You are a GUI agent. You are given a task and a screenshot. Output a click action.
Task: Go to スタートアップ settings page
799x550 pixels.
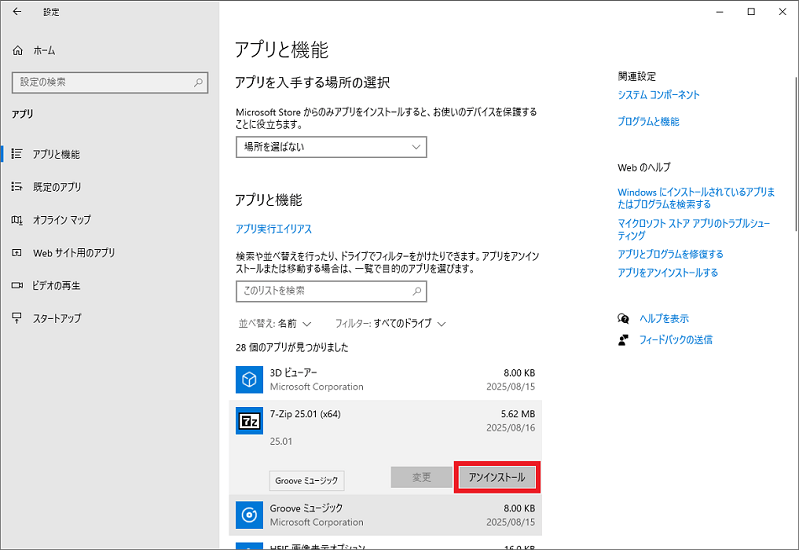[57, 319]
